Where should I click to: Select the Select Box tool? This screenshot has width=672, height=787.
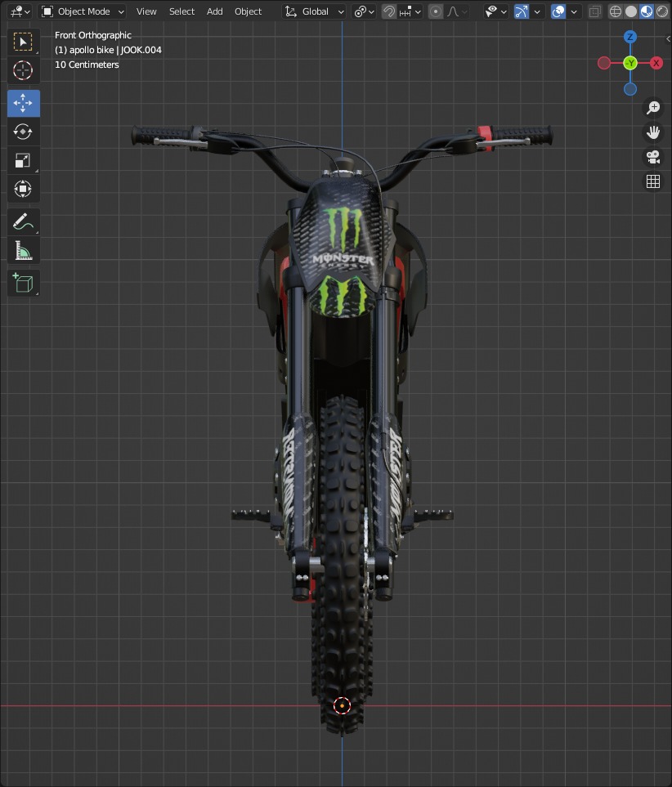[23, 42]
